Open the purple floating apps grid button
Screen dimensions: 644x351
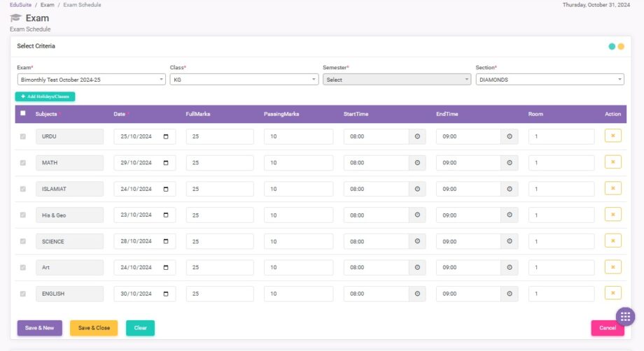[x=624, y=317]
